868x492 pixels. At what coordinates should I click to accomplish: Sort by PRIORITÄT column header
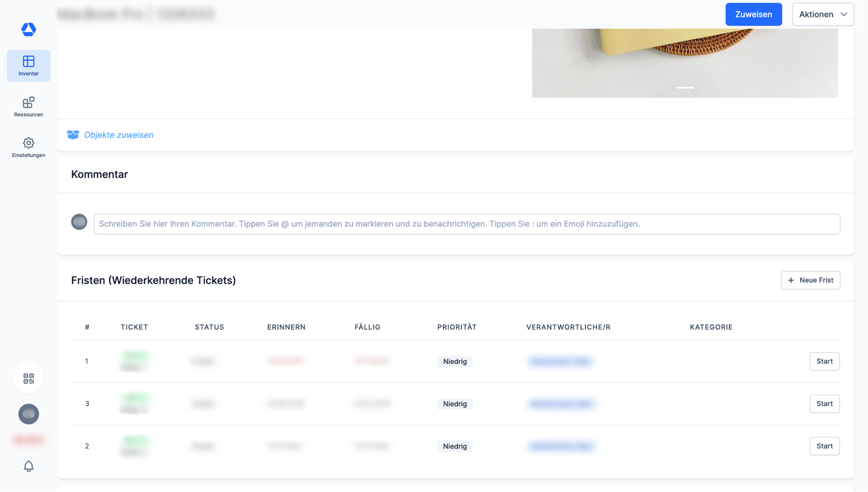pyautogui.click(x=456, y=327)
